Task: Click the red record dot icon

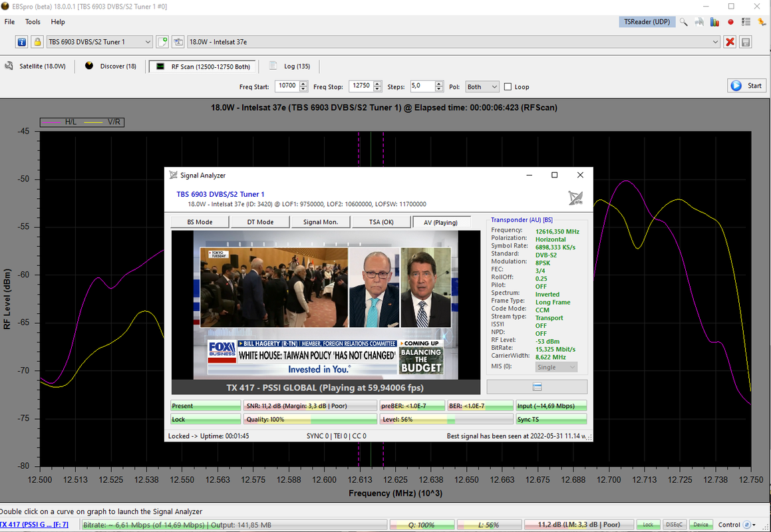Action: pos(730,22)
